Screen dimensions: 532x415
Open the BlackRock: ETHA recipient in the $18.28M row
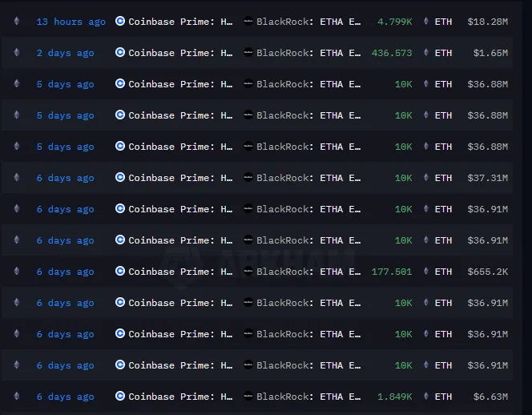[x=308, y=22]
